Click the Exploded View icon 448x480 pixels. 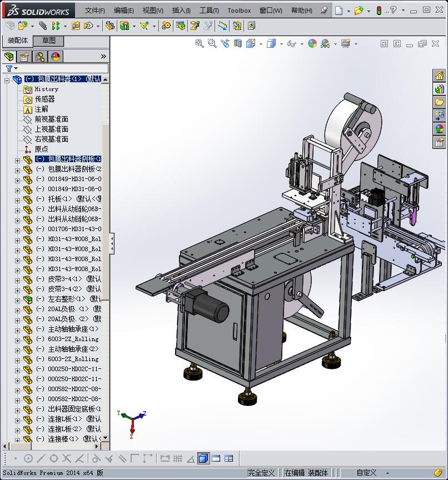[x=195, y=26]
